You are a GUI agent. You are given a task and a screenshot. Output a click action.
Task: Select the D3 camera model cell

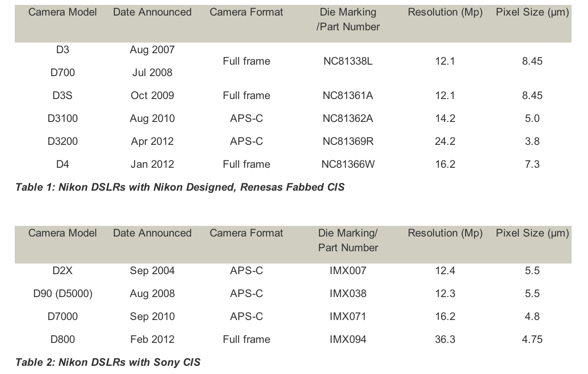coord(63,50)
